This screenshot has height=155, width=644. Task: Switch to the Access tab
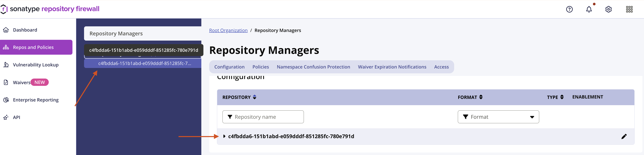[441, 67]
